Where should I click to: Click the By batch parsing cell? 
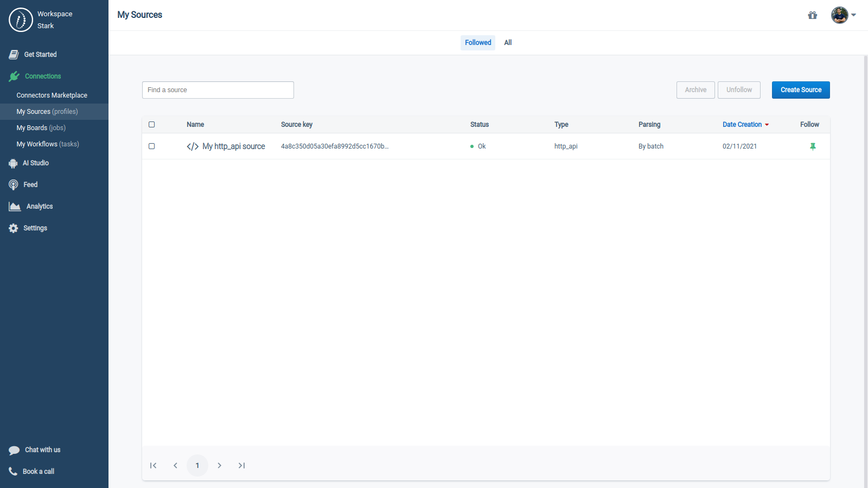[x=651, y=146]
